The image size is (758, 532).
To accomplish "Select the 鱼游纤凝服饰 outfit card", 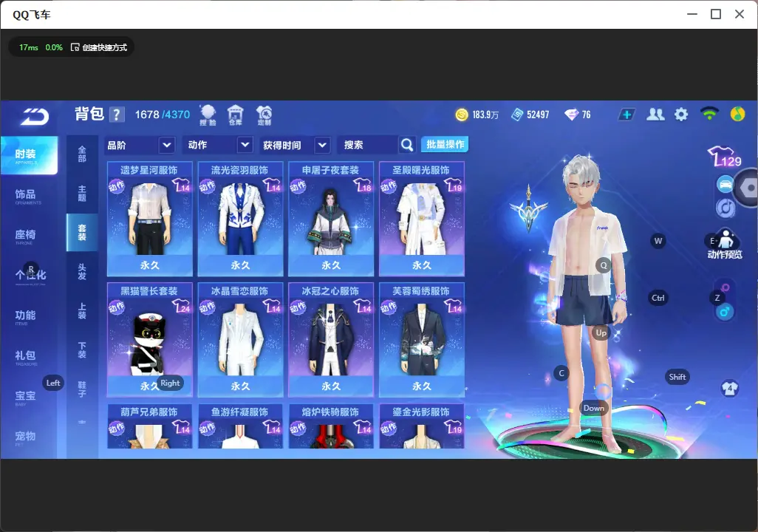I will [x=240, y=426].
